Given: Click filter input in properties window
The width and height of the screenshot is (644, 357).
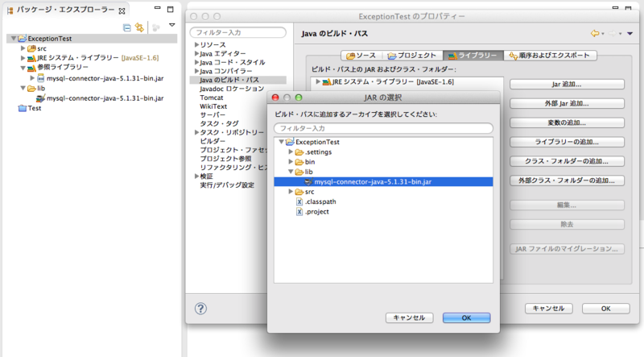Looking at the screenshot, I should pos(238,32).
